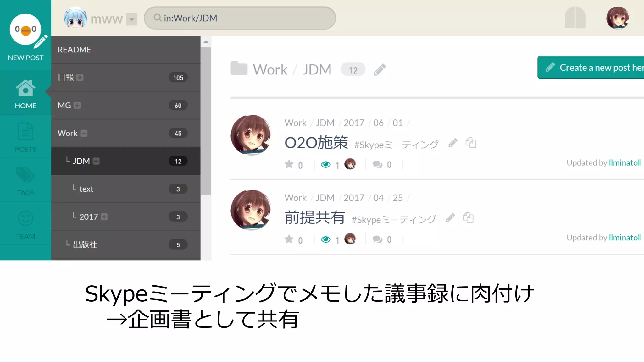Toggle watch on O2O施策 post
The height and width of the screenshot is (362, 644).
click(326, 164)
